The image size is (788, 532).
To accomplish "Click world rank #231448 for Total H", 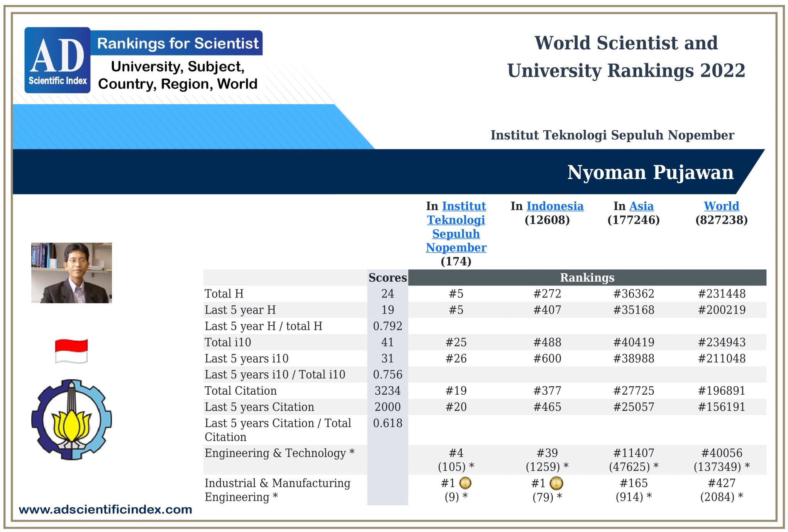I will point(722,294).
